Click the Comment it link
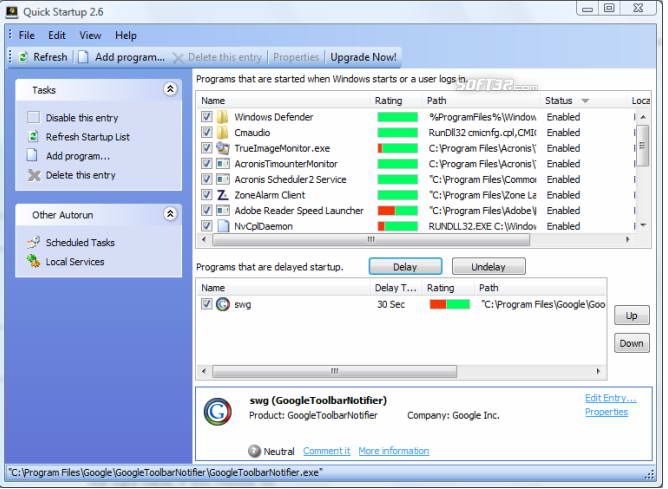Viewport: 668px width, 489px height. [x=327, y=451]
